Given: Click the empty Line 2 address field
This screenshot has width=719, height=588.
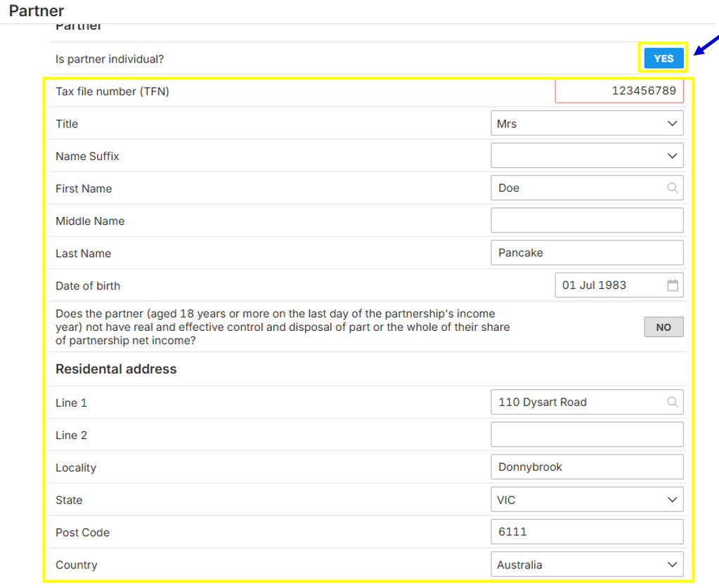Looking at the screenshot, I should 587,434.
